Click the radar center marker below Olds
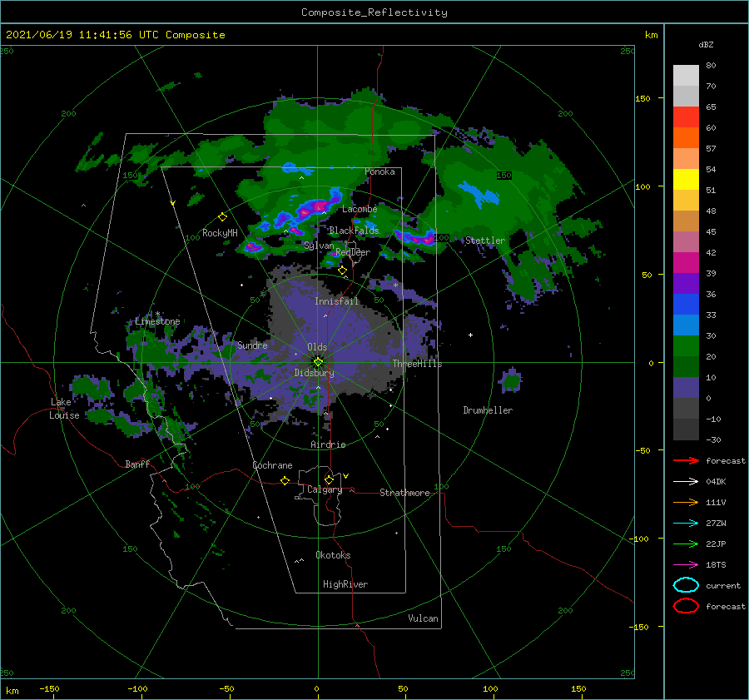This screenshot has height=700, width=749. [318, 362]
